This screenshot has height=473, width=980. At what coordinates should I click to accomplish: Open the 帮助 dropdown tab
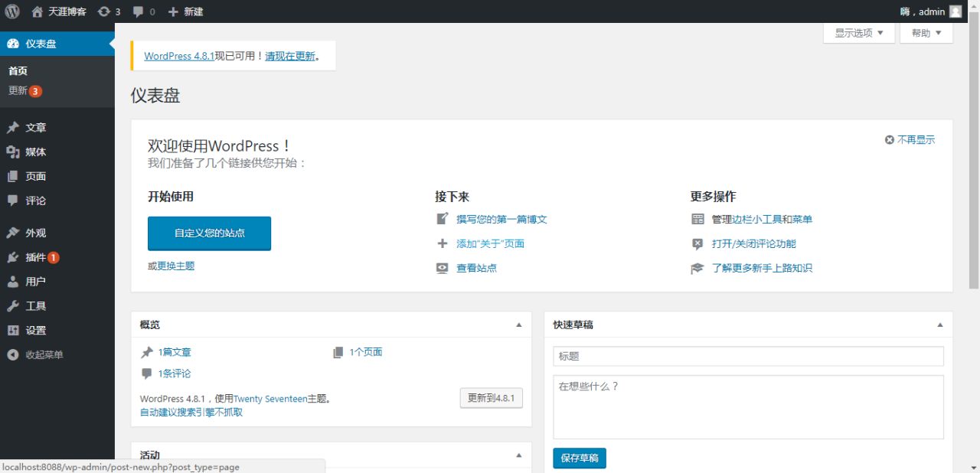(926, 33)
